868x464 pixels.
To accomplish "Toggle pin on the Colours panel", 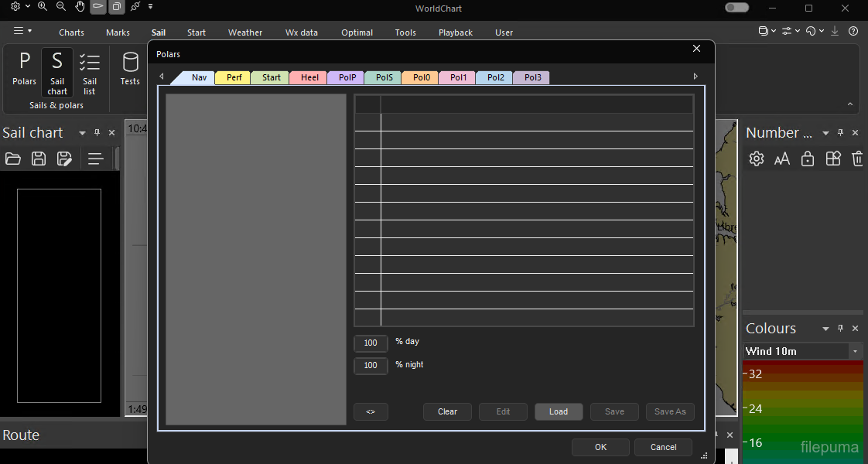I will 841,329.
